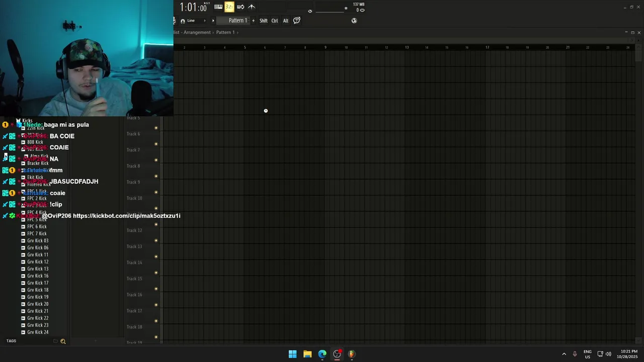Click the globe online content icon
Image resolution: width=644 pixels, height=362 pixels.
click(x=354, y=21)
